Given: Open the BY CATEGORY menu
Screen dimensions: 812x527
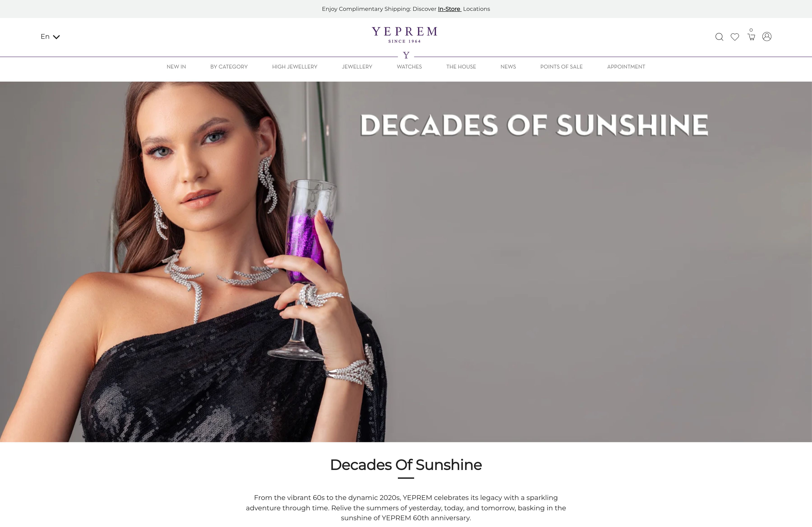Looking at the screenshot, I should (229, 67).
